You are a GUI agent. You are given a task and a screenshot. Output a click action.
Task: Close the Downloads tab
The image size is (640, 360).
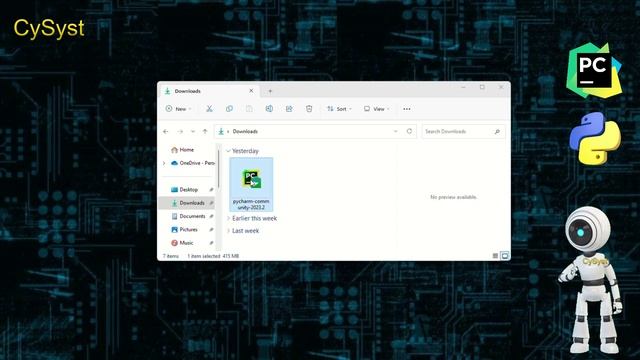(251, 91)
